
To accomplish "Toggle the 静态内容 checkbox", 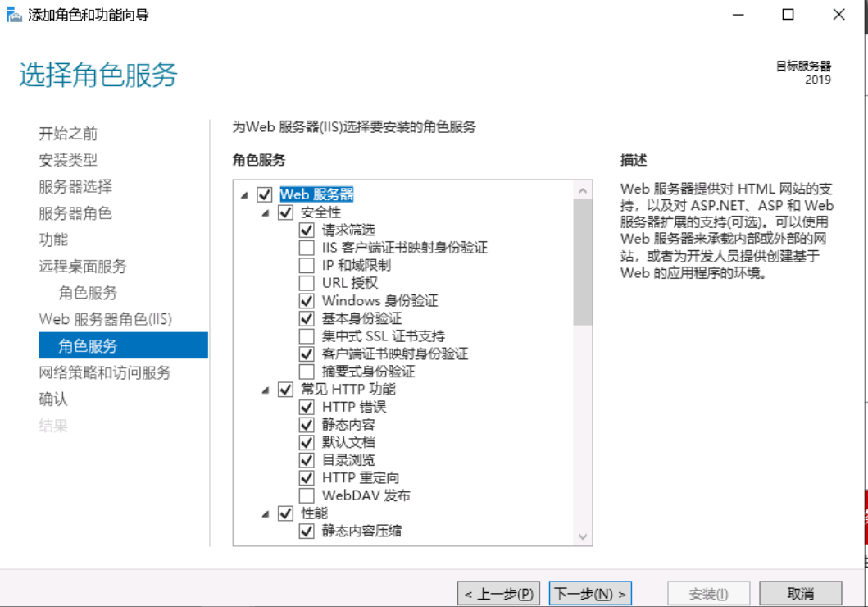I will click(x=307, y=425).
